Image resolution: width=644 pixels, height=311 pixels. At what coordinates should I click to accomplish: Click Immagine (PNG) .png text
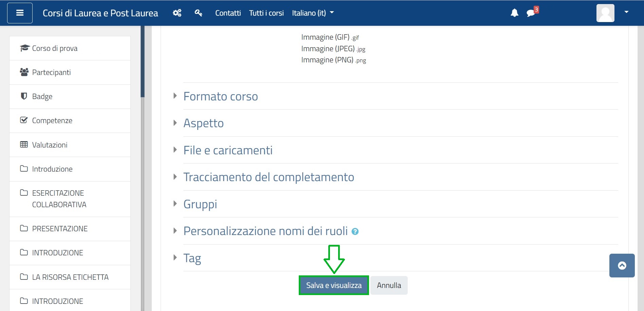pyautogui.click(x=334, y=60)
